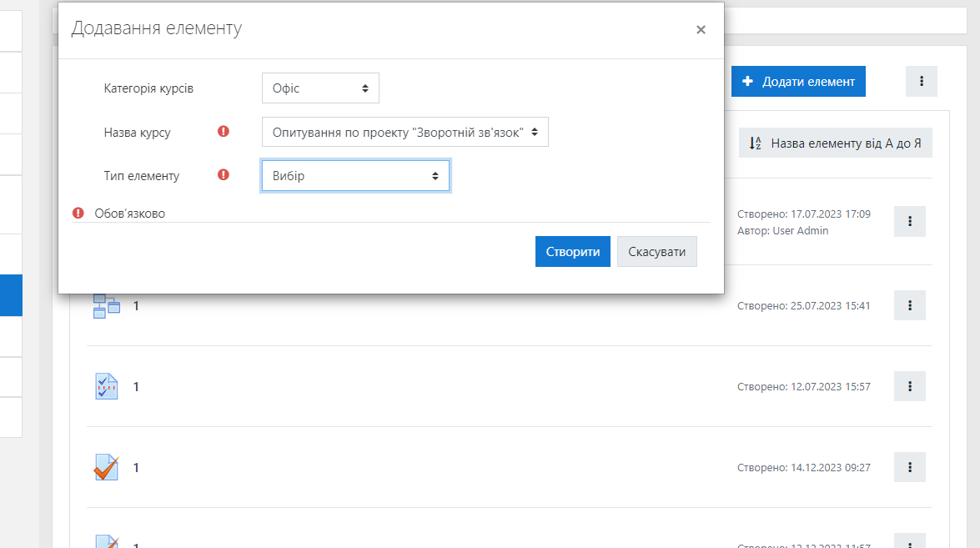Click the checklist icon dated 12.07.2023
Screen dimensions: 980x548
pyautogui.click(x=106, y=386)
